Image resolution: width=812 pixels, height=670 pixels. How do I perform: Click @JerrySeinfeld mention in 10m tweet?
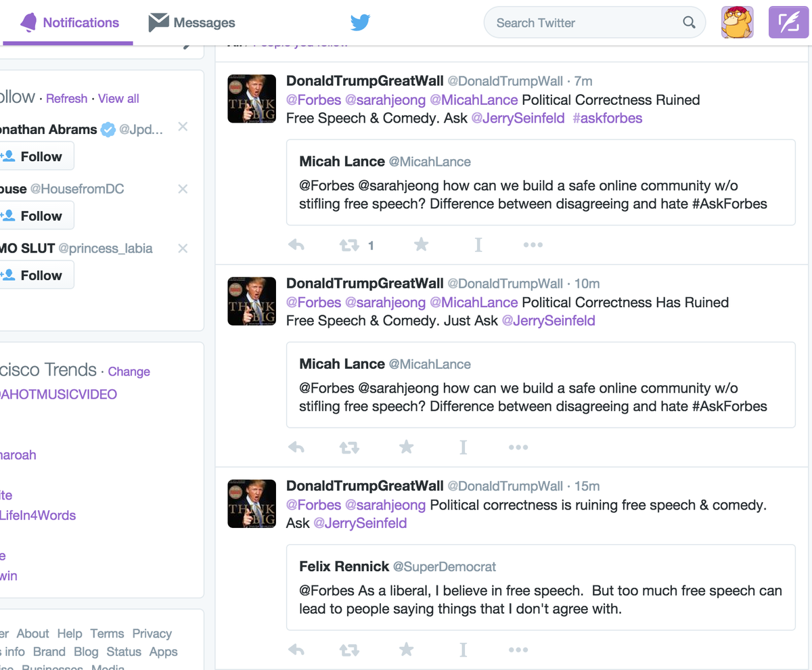548,321
